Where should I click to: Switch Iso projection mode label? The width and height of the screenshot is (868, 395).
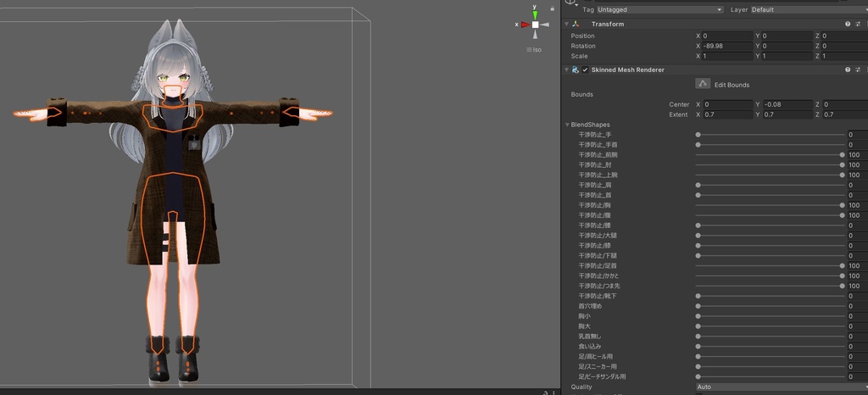click(x=534, y=50)
